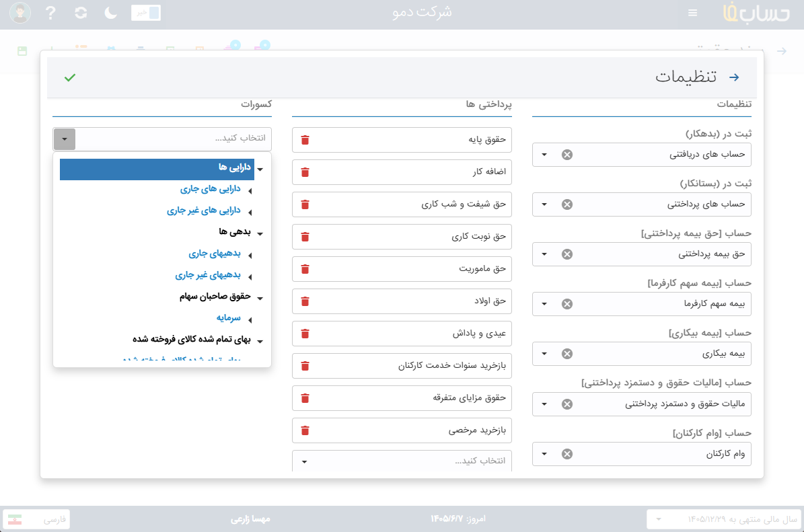Click the عیدی و پاداش payment entry
The width and height of the screenshot is (804, 532).
[402, 334]
